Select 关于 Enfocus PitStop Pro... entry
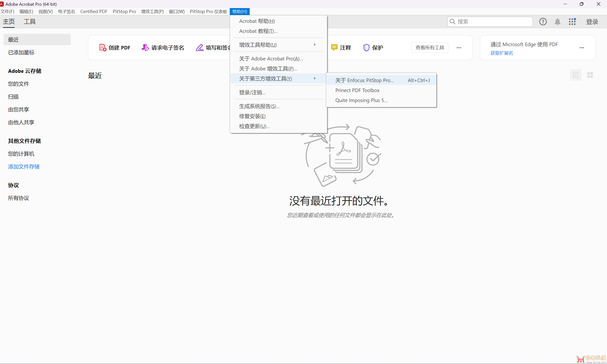Image resolution: width=607 pixels, height=364 pixels. tap(381, 80)
